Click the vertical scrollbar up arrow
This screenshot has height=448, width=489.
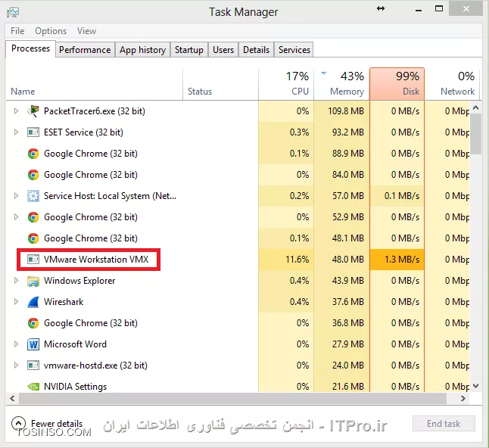(x=475, y=108)
